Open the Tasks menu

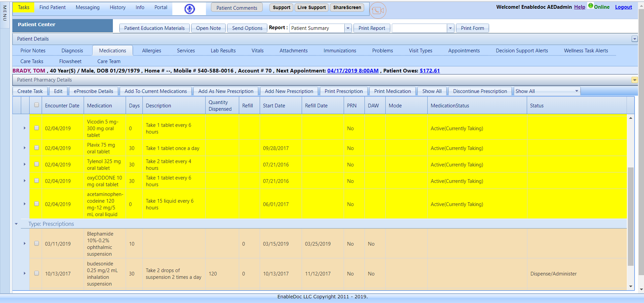[x=24, y=7]
